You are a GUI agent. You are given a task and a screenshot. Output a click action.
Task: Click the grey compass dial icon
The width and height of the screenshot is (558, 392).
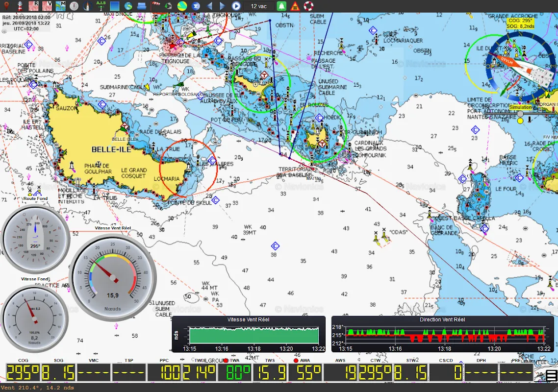click(x=74, y=6)
